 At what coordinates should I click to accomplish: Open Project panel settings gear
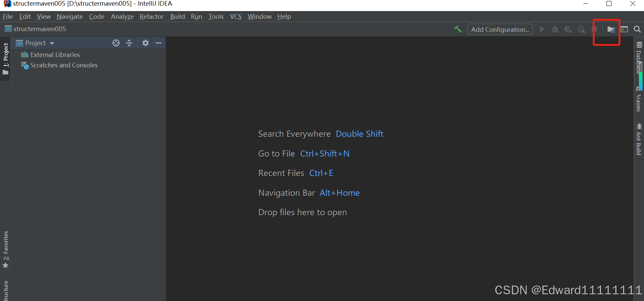click(x=146, y=43)
